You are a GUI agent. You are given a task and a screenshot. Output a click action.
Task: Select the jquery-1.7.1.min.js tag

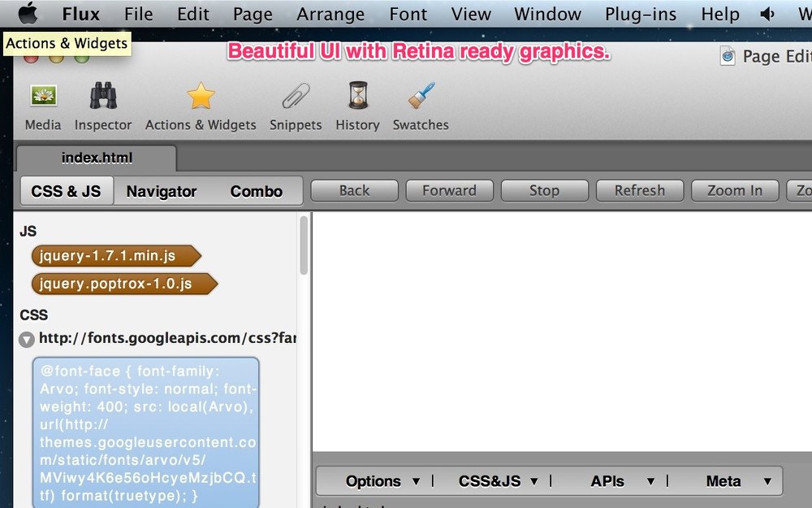116,255
